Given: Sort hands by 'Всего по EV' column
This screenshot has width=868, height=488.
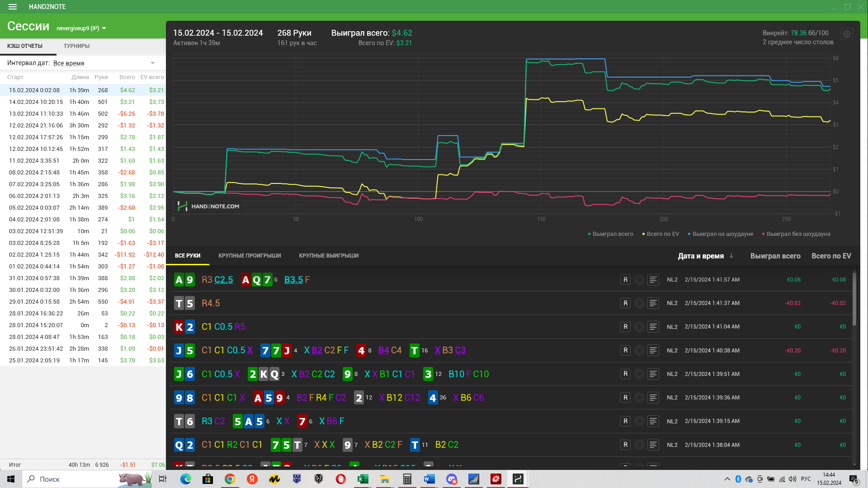Looking at the screenshot, I should (831, 256).
